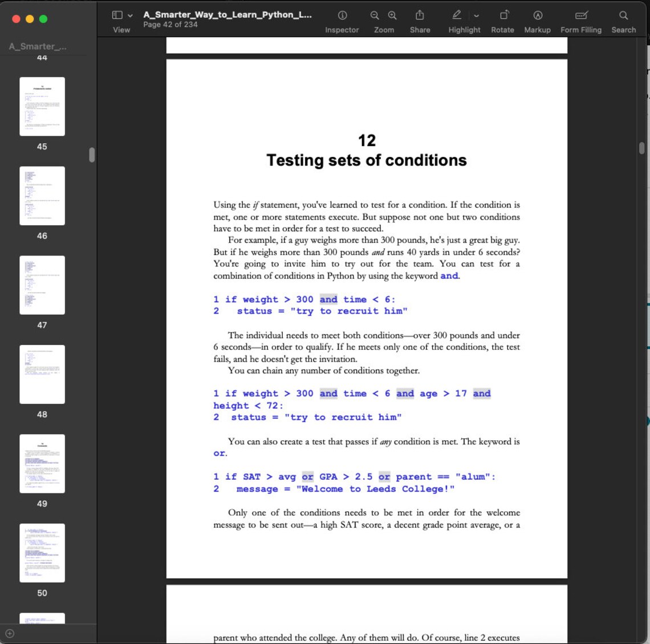Toggle the sidebar view
Viewport: 650px width, 644px height.
point(116,14)
